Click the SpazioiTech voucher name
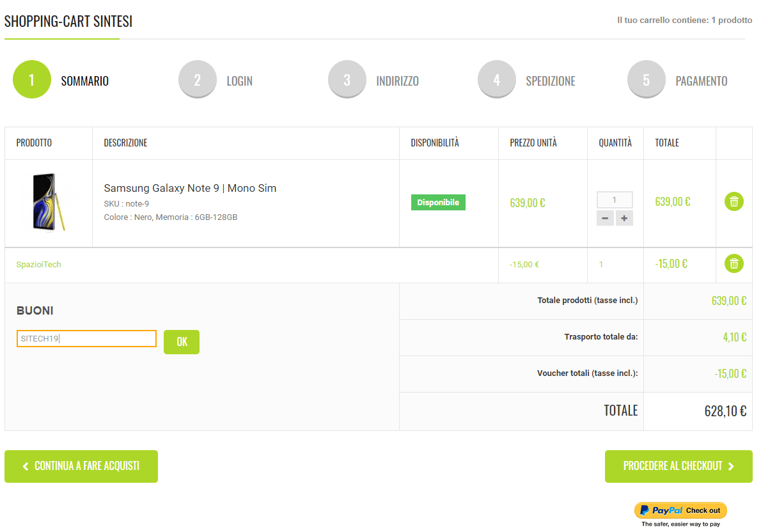This screenshot has height=532, width=777. [x=39, y=264]
